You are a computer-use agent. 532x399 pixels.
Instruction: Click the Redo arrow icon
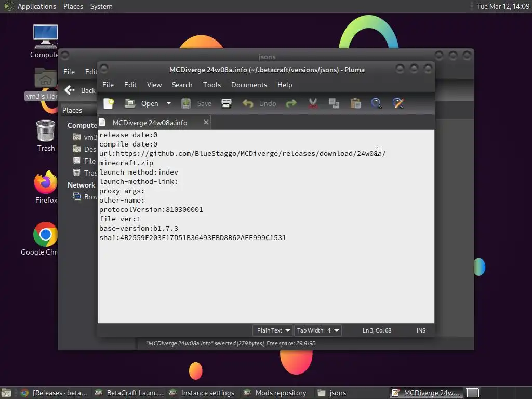[291, 103]
